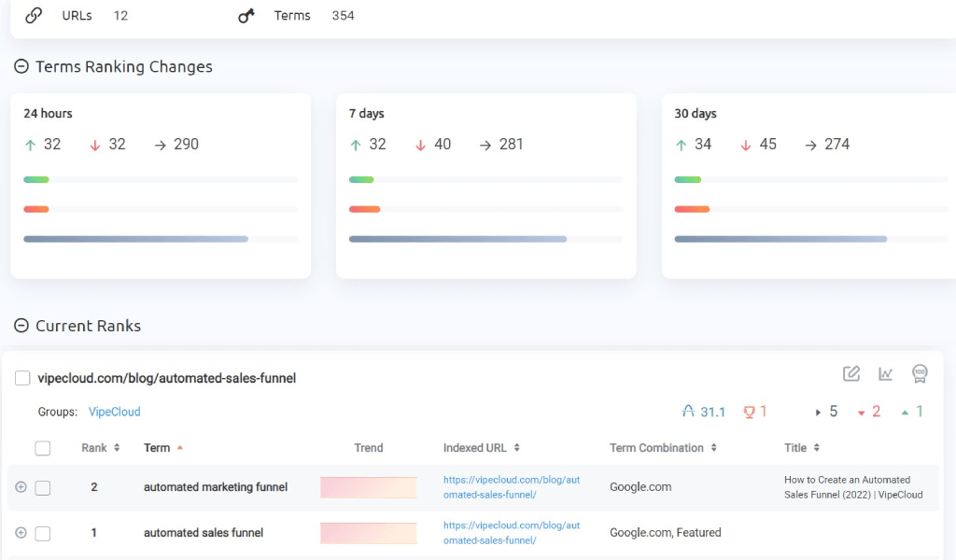
Task: Click the 30 days green progress bar
Action: (688, 180)
